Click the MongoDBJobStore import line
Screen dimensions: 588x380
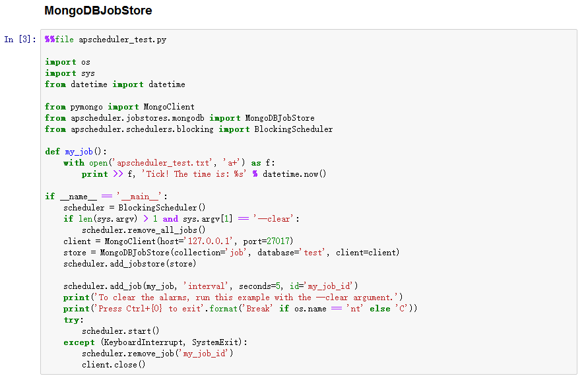pyautogui.click(x=180, y=118)
